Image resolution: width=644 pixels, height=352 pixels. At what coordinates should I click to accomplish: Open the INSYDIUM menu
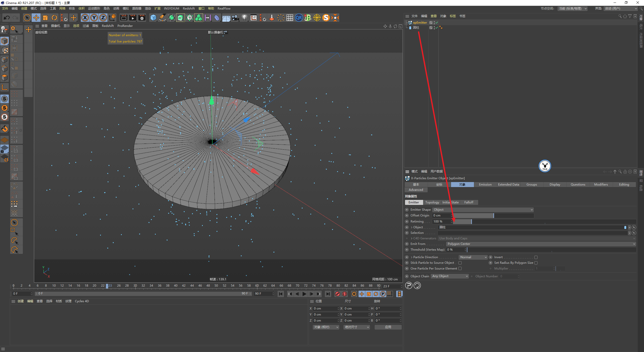click(x=172, y=8)
